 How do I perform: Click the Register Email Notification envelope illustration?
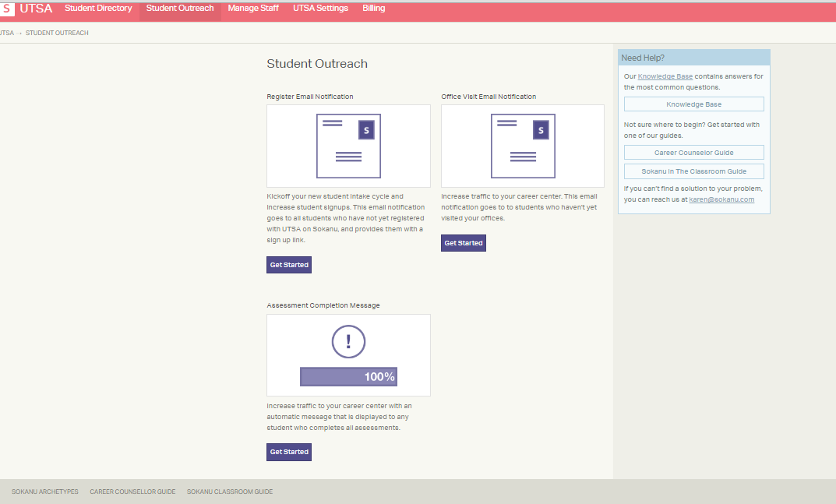(348, 146)
